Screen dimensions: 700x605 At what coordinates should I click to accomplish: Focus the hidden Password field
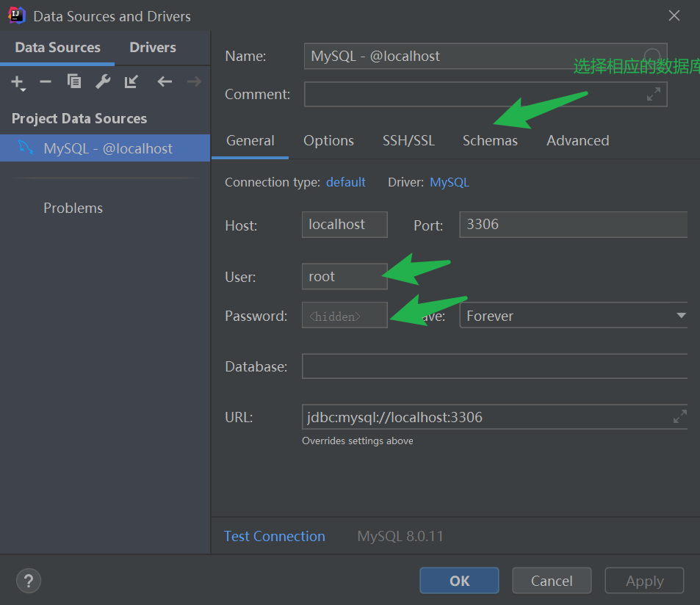(x=344, y=315)
